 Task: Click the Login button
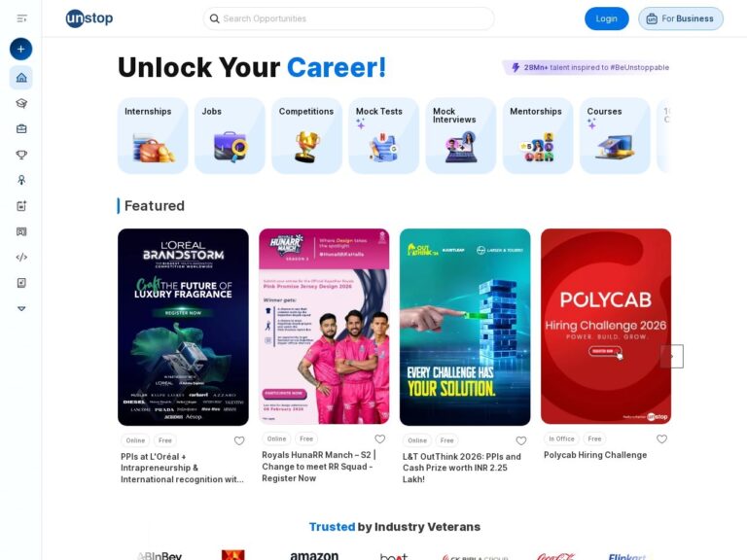[x=607, y=18]
